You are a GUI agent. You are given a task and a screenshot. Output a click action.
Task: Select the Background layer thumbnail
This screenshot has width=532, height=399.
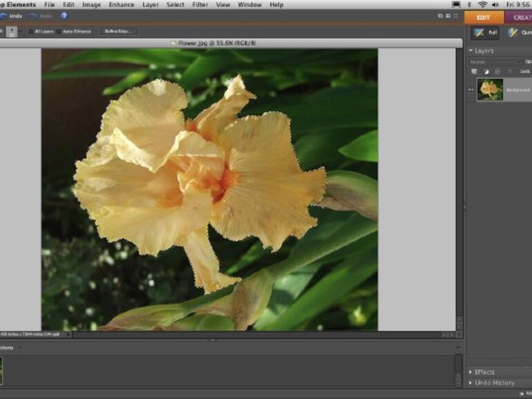pyautogui.click(x=490, y=90)
